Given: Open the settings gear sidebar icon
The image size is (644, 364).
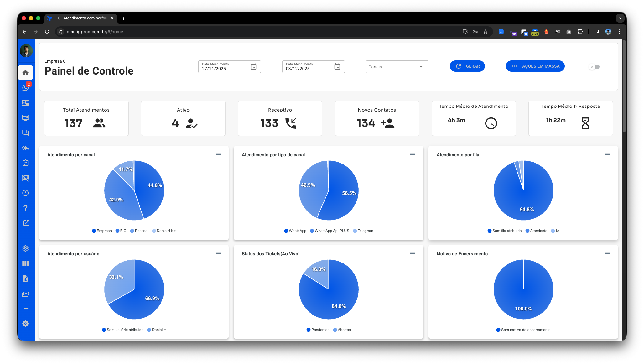Looking at the screenshot, I should pos(25,248).
